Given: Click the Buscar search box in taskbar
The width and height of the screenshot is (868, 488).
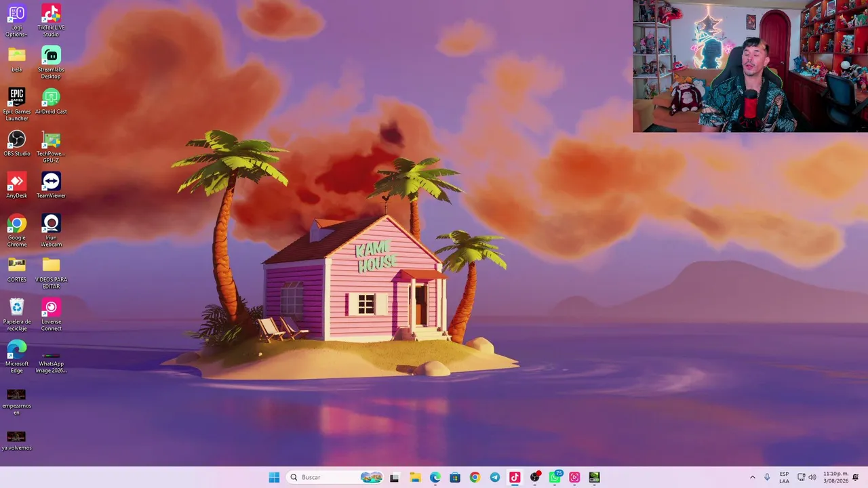Looking at the screenshot, I should pos(335,477).
